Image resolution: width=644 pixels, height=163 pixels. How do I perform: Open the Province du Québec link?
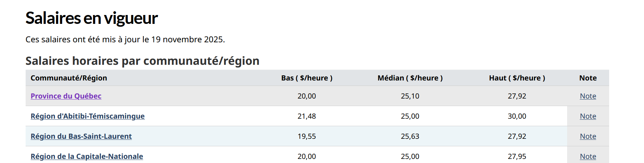[66, 96]
